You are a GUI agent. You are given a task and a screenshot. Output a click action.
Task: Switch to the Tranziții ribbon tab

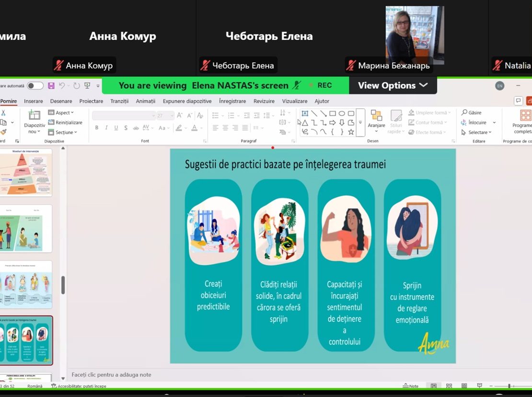pyautogui.click(x=119, y=101)
